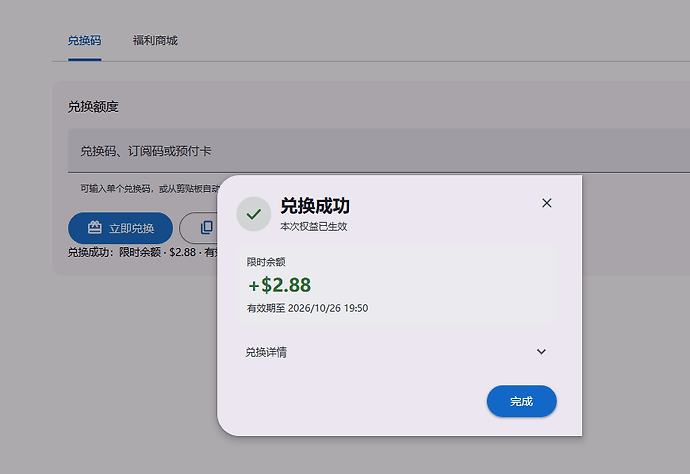
Task: Click the 立即兑换 button
Action: [x=120, y=228]
